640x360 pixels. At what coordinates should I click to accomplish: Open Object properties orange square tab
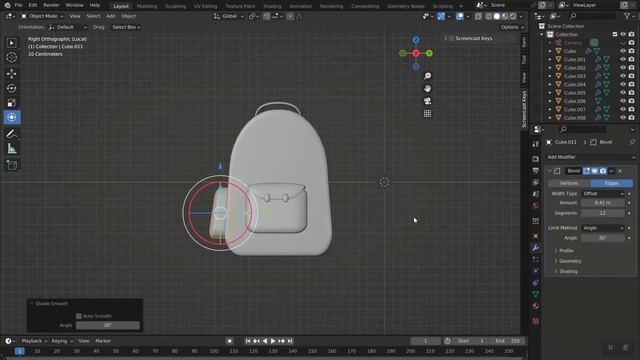coord(536,236)
